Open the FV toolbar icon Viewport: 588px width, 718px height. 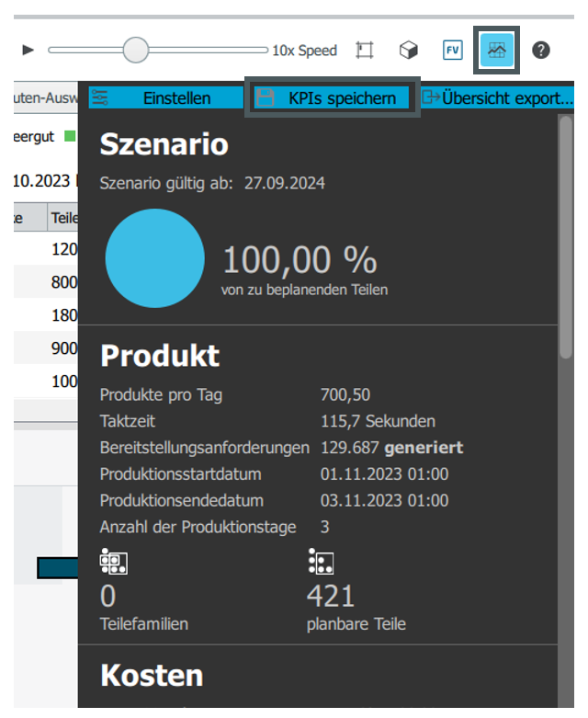click(452, 51)
